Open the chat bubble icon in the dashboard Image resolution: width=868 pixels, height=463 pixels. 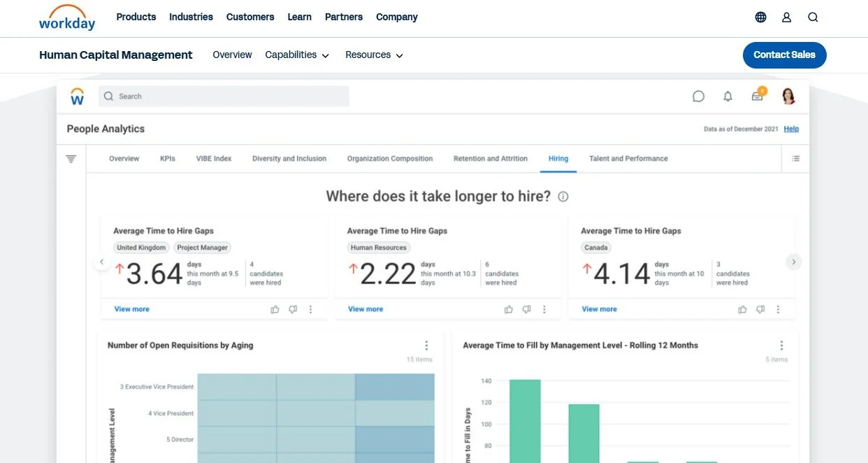click(698, 97)
